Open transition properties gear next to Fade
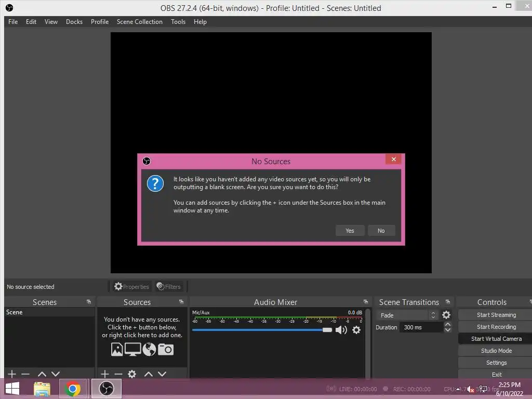Viewport: 532px width, 399px height. tap(446, 315)
